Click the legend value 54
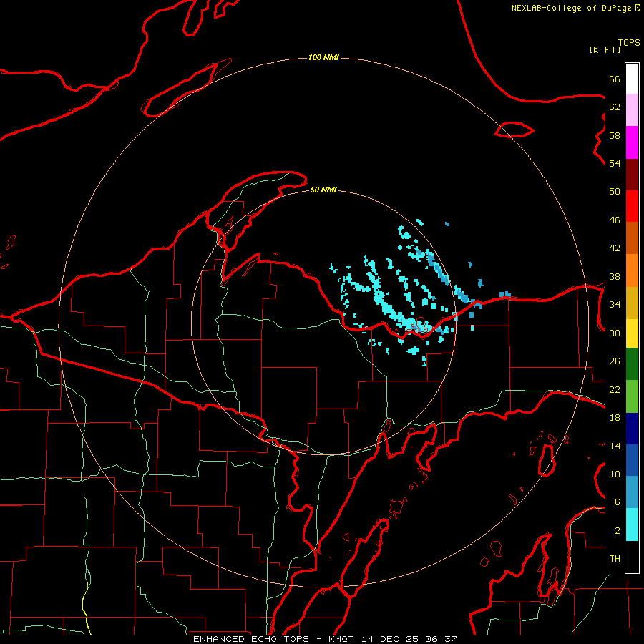644x644 pixels. 615,163
